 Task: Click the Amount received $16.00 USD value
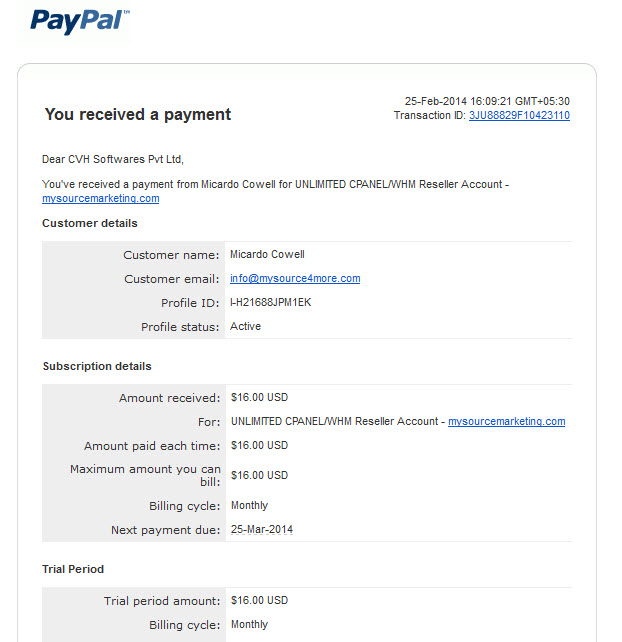(x=259, y=397)
